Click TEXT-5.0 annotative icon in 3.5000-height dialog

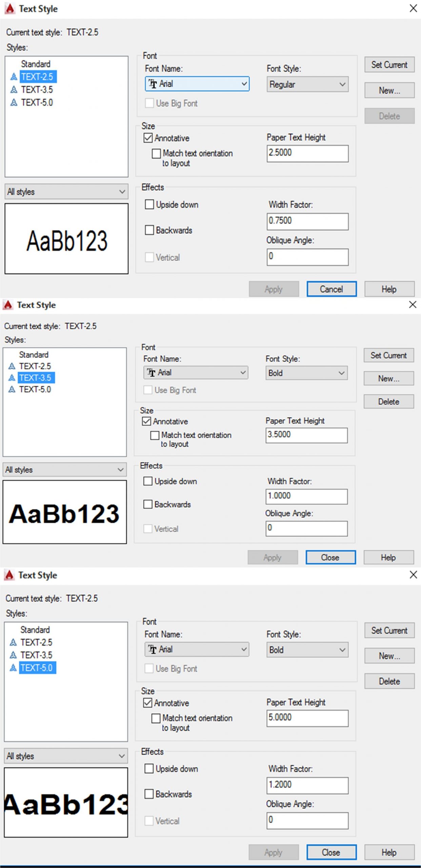click(12, 389)
